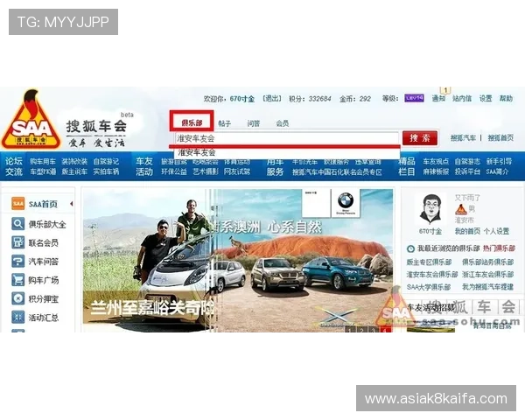The height and width of the screenshot is (420, 525).
Task: Open 艺术摄影 under 车友活动
Action: pos(206,171)
